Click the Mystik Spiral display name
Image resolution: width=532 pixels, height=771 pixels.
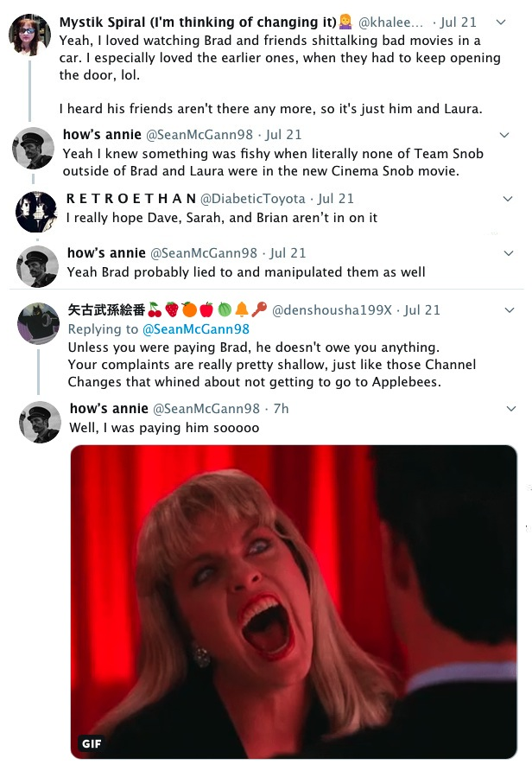198,22
